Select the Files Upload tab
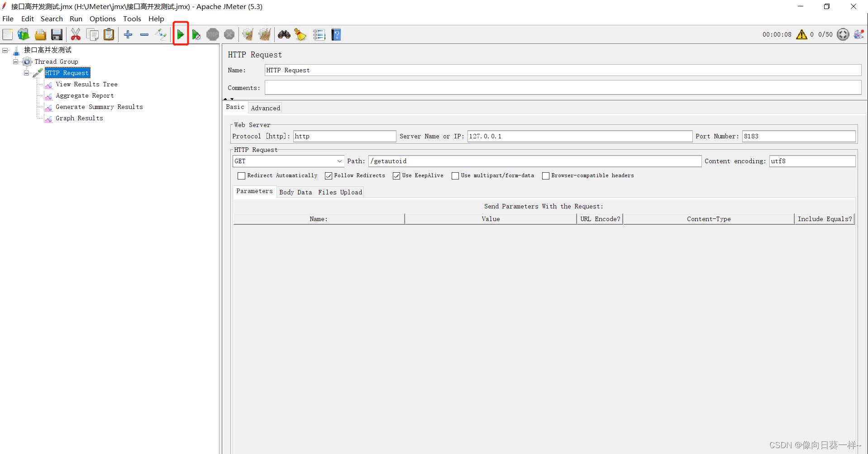868x454 pixels. point(340,192)
